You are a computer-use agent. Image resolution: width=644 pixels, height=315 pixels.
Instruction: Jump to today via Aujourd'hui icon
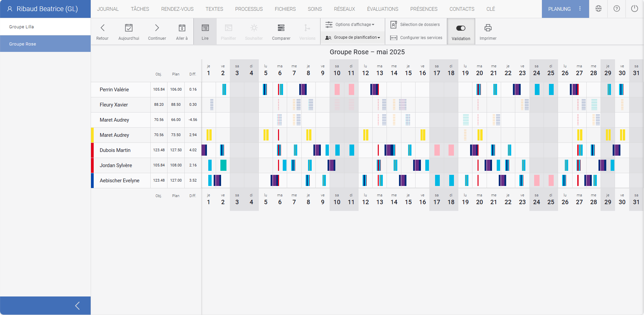pyautogui.click(x=128, y=31)
